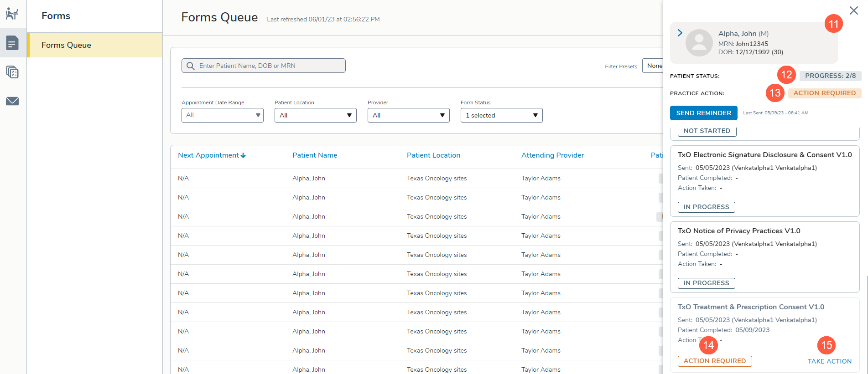The height and width of the screenshot is (374, 868).
Task: Click Last Sent 05/09/23 timestamp
Action: (775, 113)
